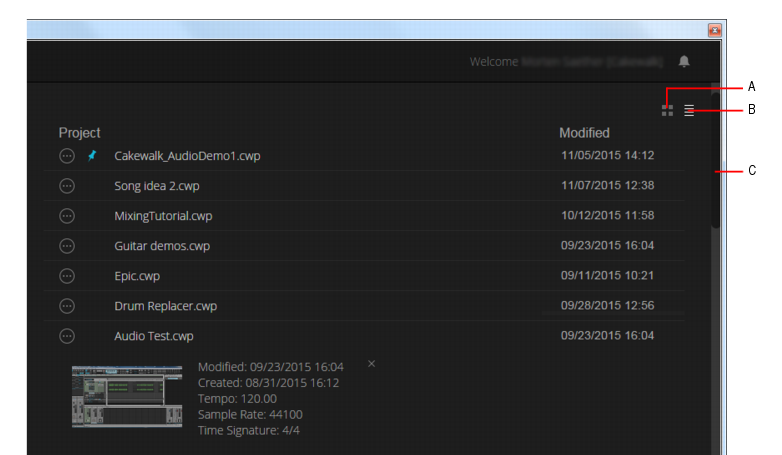
Task: Select the Drum Replacer.cwp project name
Action: pos(165,306)
